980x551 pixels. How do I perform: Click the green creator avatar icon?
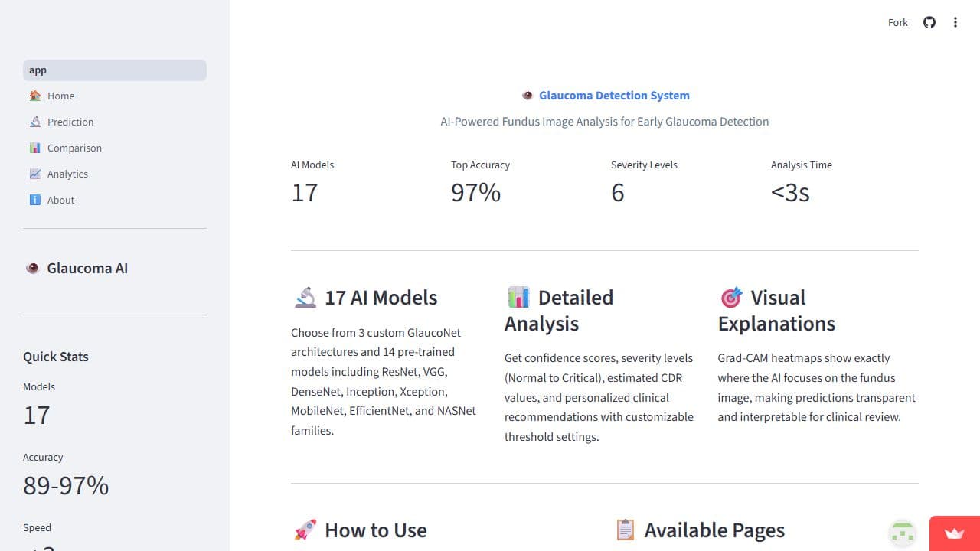pos(903,533)
